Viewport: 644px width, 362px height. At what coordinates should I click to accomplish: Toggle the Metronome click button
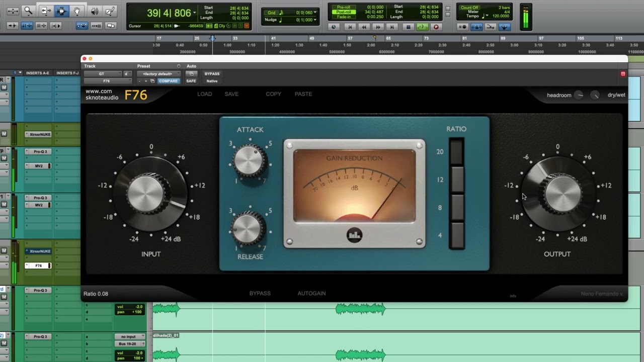click(x=476, y=27)
